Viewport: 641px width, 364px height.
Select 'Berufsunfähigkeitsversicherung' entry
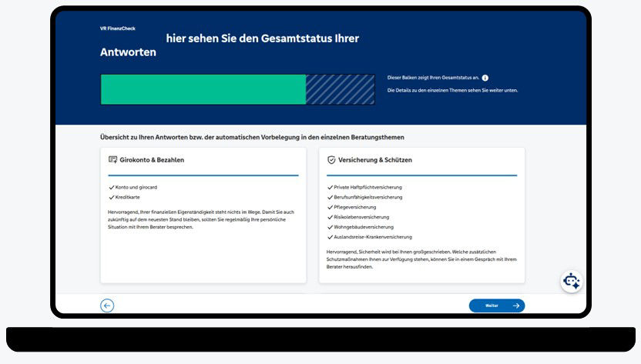point(368,197)
